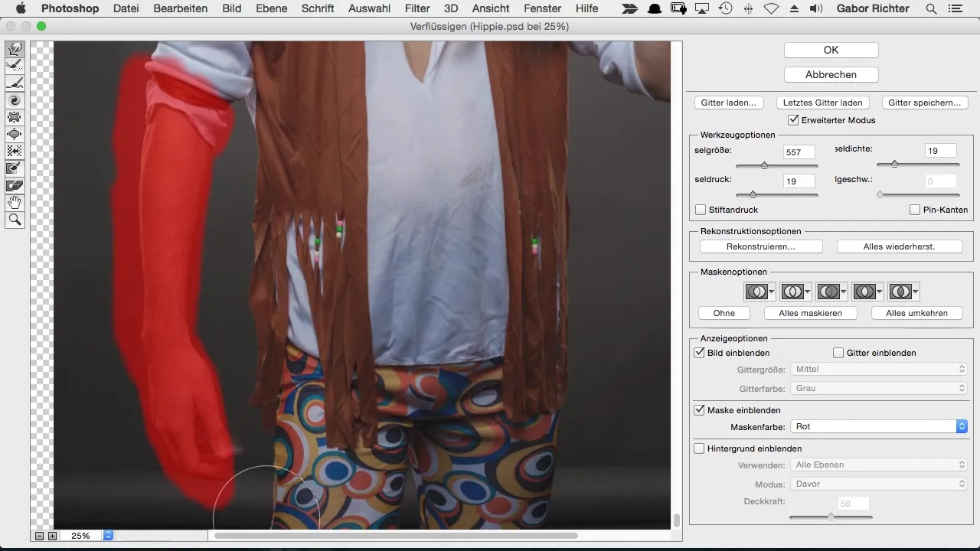Image resolution: width=980 pixels, height=551 pixels.
Task: Click the zoom percentage field showing 25%
Action: [81, 536]
